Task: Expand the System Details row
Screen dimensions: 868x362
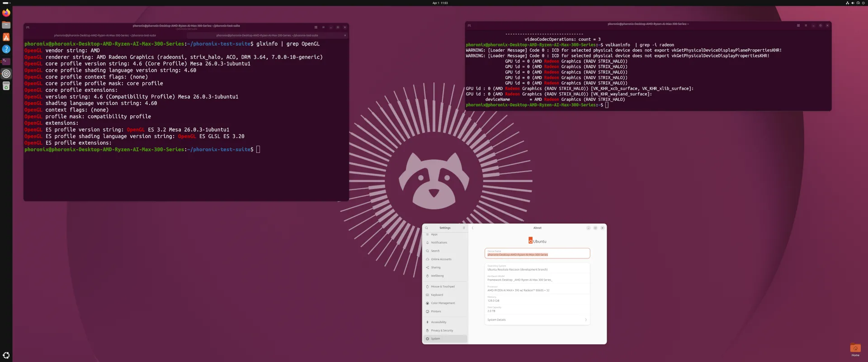Action: point(537,320)
